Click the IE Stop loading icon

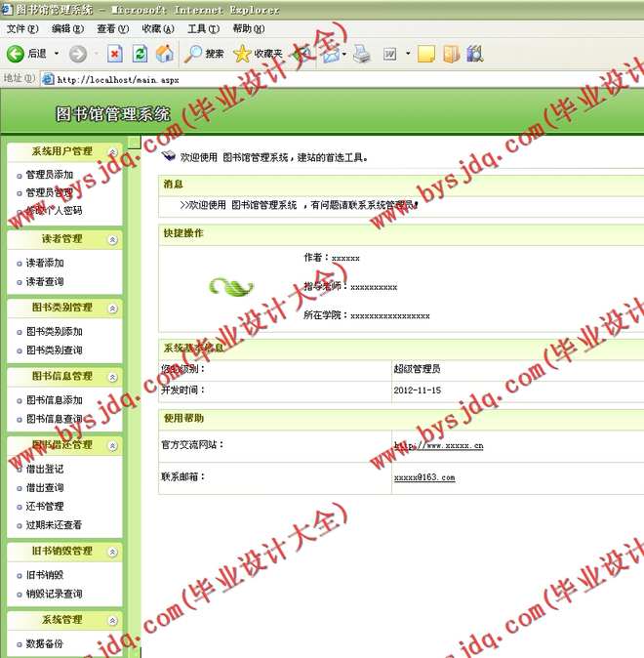tap(114, 54)
